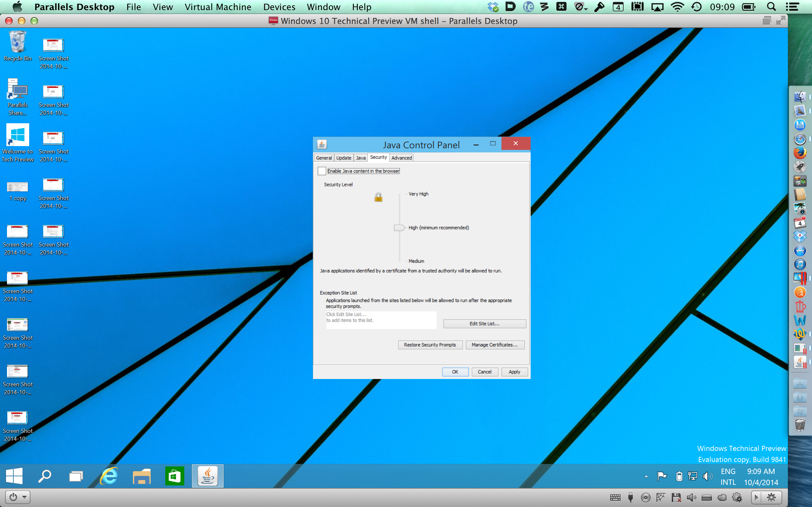Image resolution: width=812 pixels, height=507 pixels.
Task: Expand hidden system tray icons arrow
Action: tap(646, 477)
